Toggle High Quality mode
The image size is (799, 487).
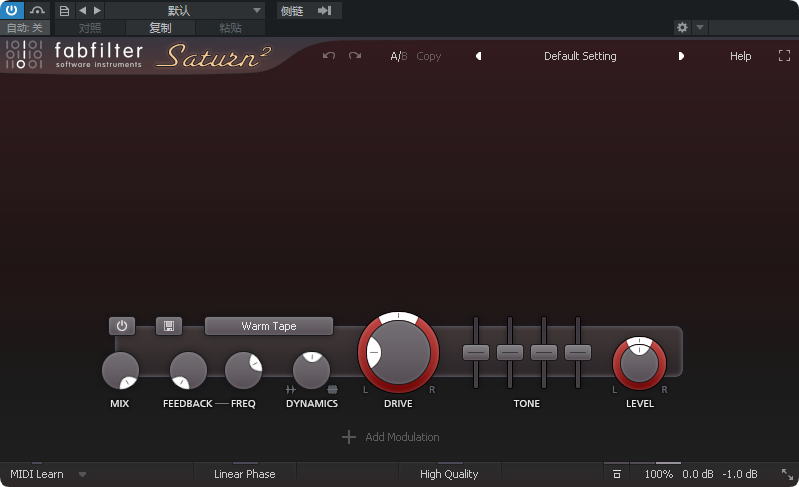click(x=449, y=474)
